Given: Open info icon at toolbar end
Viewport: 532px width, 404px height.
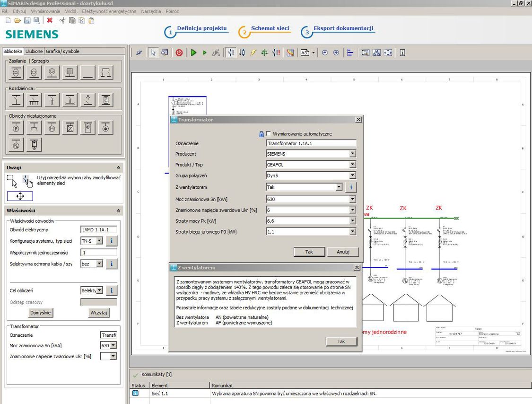Looking at the screenshot, I should 402,53.
